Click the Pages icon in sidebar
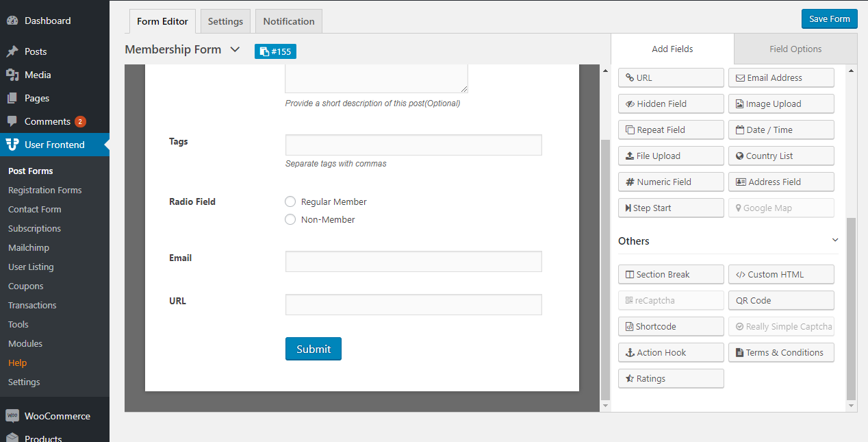 [x=12, y=98]
